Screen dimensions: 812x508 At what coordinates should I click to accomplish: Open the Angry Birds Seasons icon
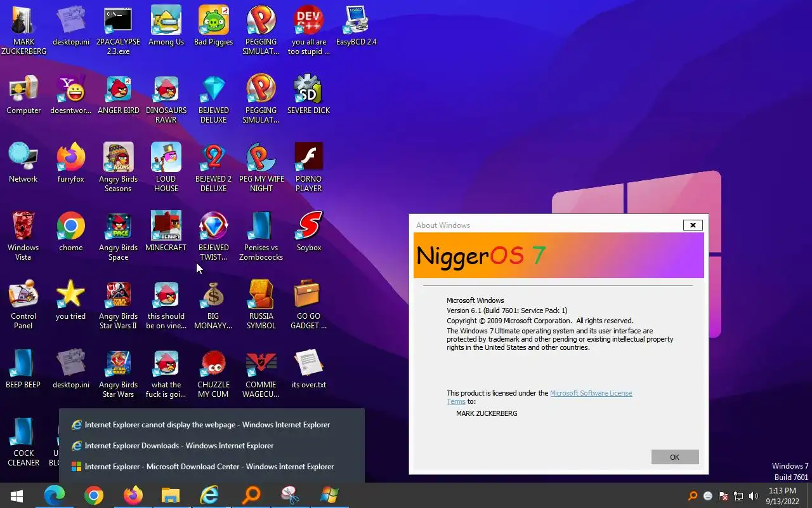(119, 167)
